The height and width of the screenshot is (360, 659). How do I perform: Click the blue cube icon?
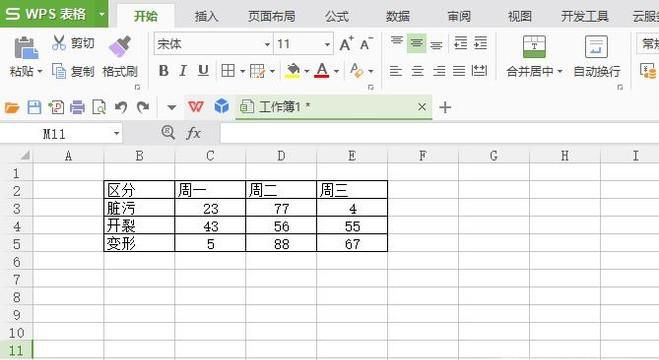221,106
